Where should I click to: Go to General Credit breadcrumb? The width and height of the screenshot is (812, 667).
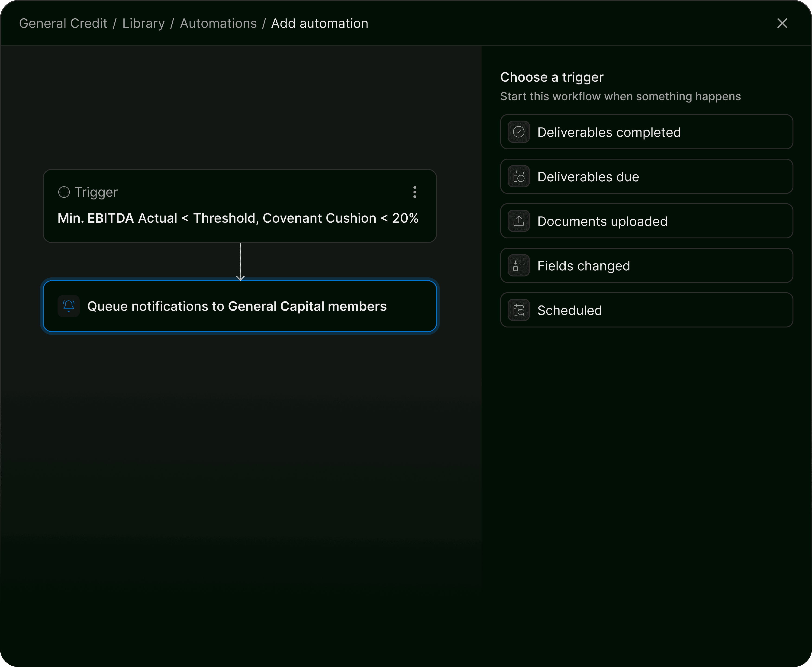click(63, 23)
